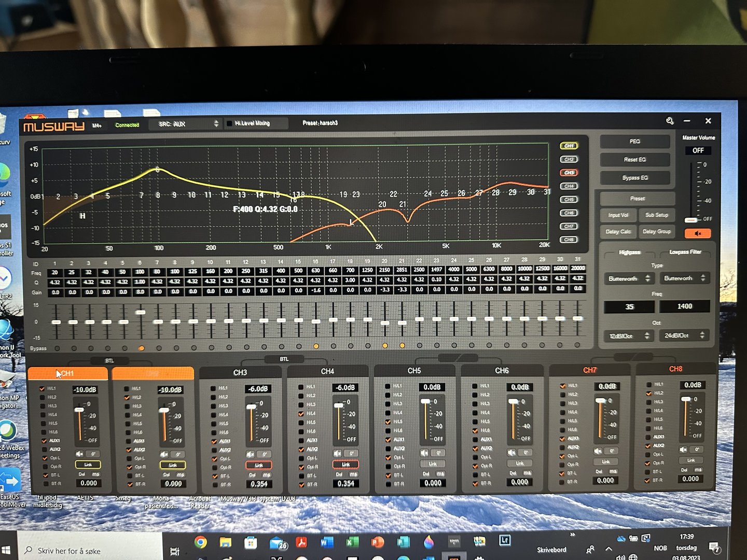Toggle H/L4 input checkbox on CH4
The image size is (747, 560).
click(301, 414)
